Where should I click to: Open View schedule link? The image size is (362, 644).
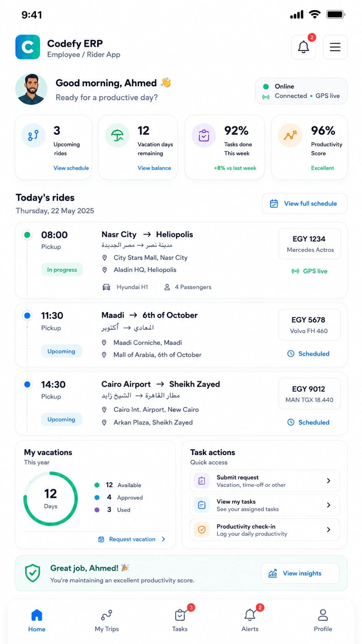(x=71, y=168)
